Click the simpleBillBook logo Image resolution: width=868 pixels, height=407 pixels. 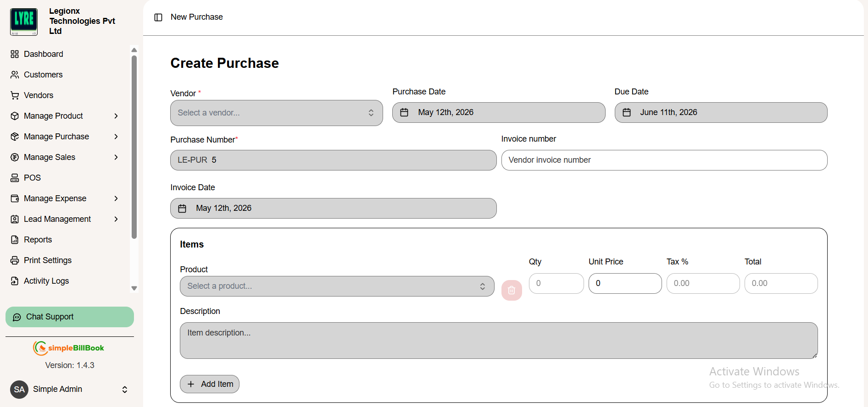[x=69, y=348]
